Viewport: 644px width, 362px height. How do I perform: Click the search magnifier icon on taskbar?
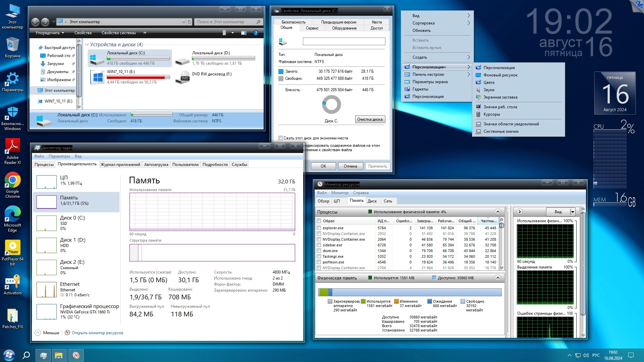coord(26,355)
